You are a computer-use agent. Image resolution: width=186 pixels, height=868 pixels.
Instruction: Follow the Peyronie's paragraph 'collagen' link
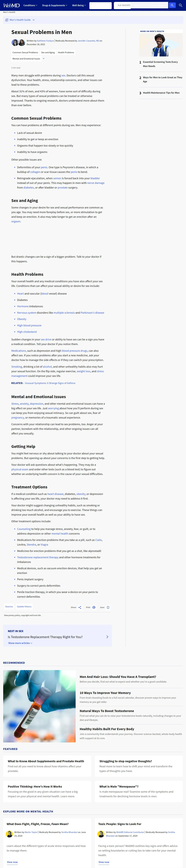coord(35,172)
